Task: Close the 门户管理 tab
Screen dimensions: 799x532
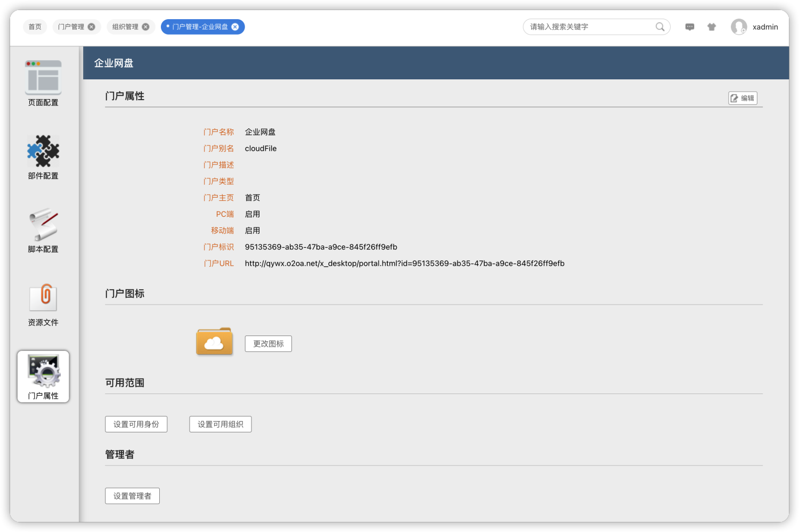Action: click(x=92, y=27)
